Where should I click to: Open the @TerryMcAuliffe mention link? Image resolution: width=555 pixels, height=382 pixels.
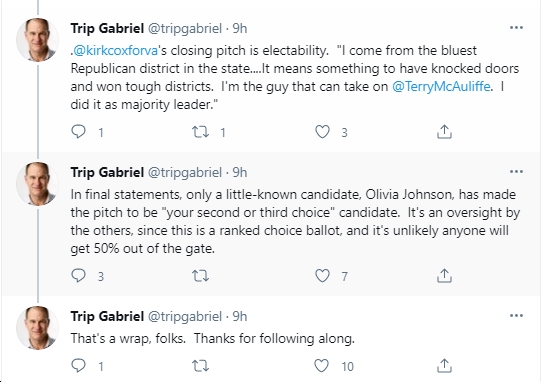(x=441, y=86)
